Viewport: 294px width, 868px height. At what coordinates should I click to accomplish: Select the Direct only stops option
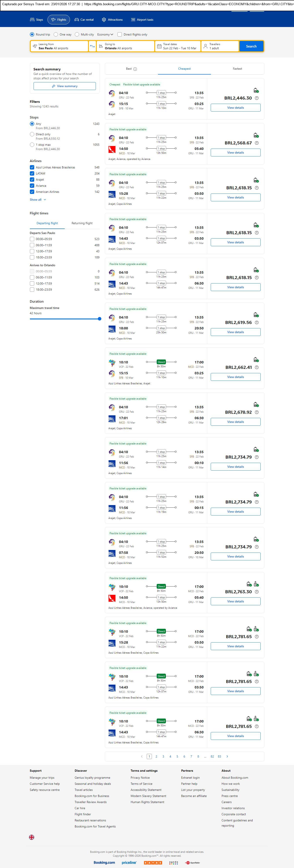tap(32, 134)
